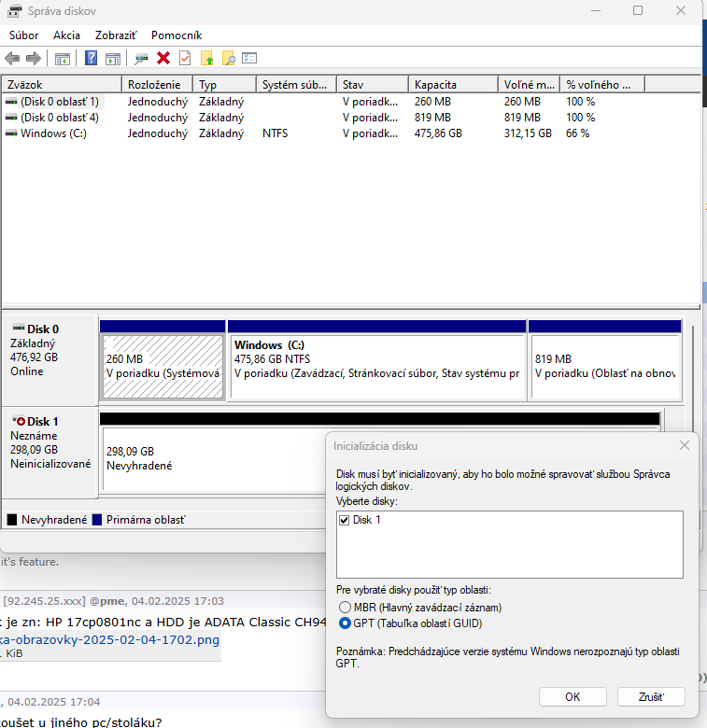Screen dimensions: 707x728
Task: Toggle the action pane toolbar icon
Action: [113, 59]
